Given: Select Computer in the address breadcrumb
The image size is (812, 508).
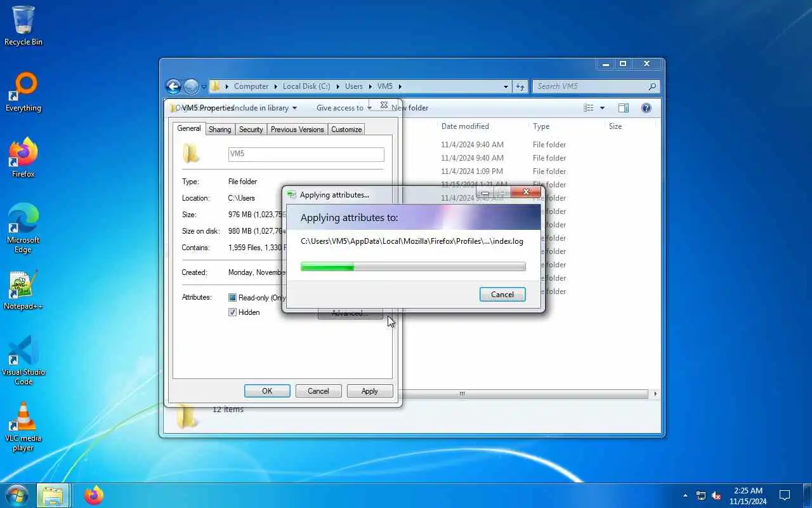Looking at the screenshot, I should click(251, 86).
